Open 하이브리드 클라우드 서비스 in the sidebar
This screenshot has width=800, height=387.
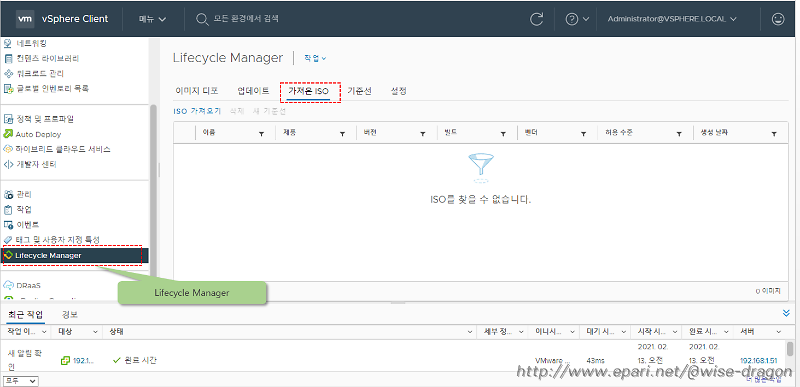coord(63,149)
